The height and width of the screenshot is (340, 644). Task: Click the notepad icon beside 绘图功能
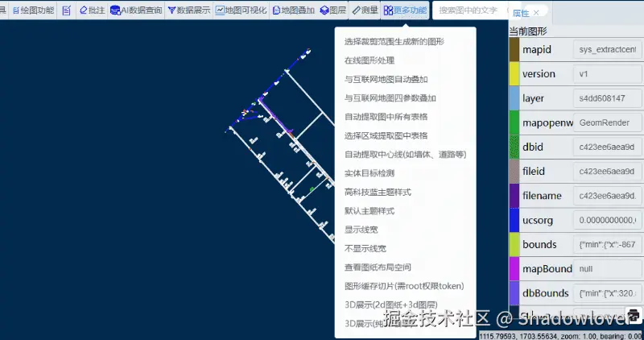pyautogui.click(x=67, y=10)
